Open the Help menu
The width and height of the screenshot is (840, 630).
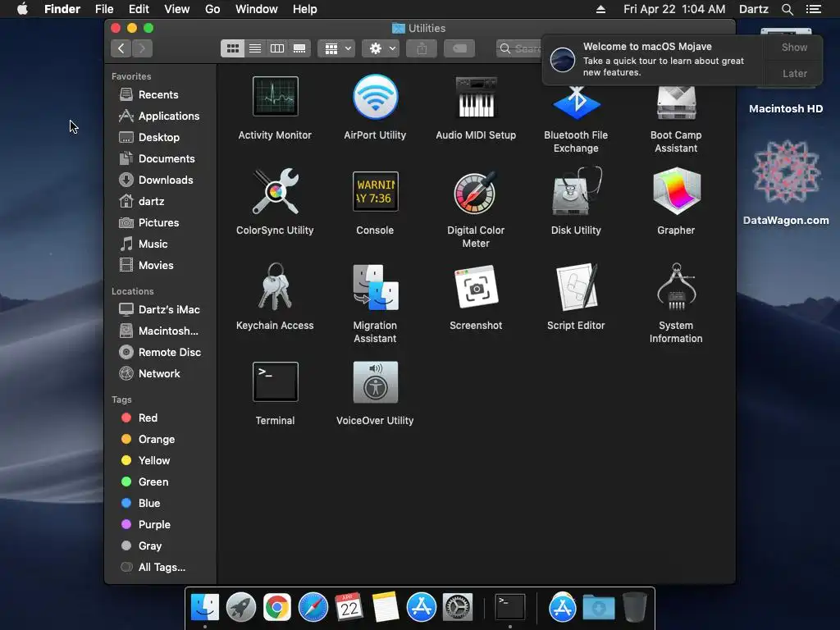[x=305, y=9]
